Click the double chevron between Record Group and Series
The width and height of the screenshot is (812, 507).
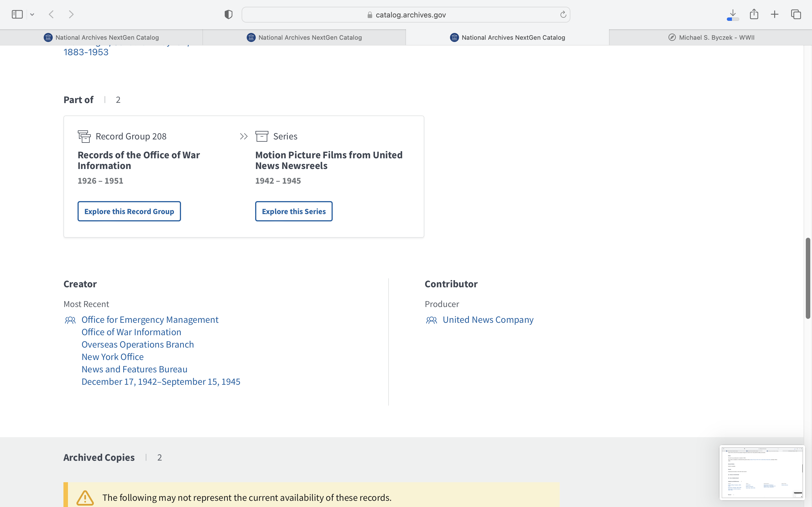[244, 137]
